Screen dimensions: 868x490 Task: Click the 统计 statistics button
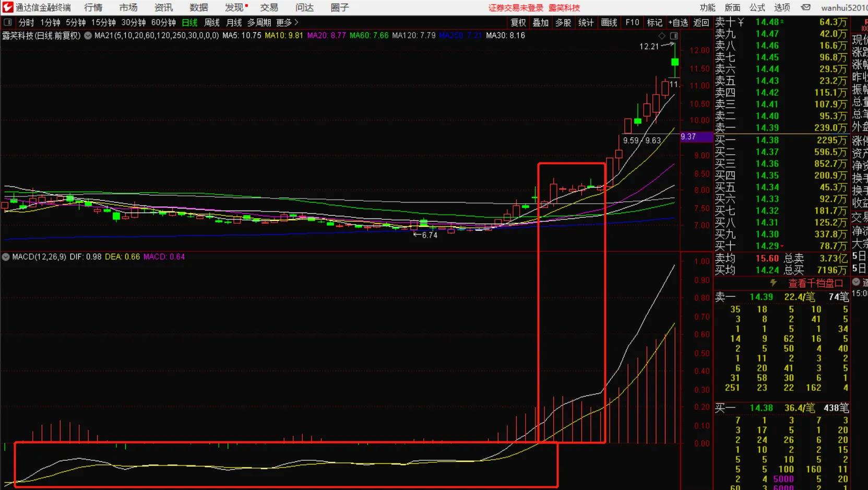coord(586,22)
